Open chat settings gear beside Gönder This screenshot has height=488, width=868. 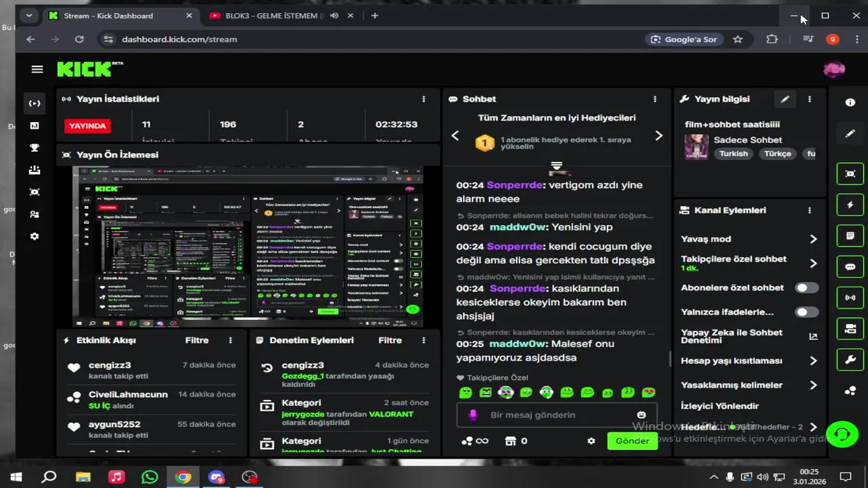[x=591, y=441]
